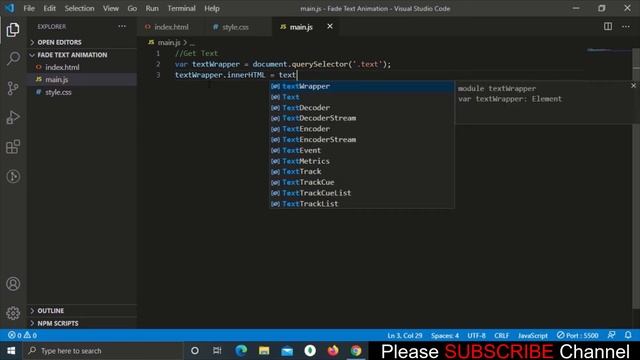Choose TextEncoder from suggestions
This screenshot has height=360, width=640.
coord(361,129)
